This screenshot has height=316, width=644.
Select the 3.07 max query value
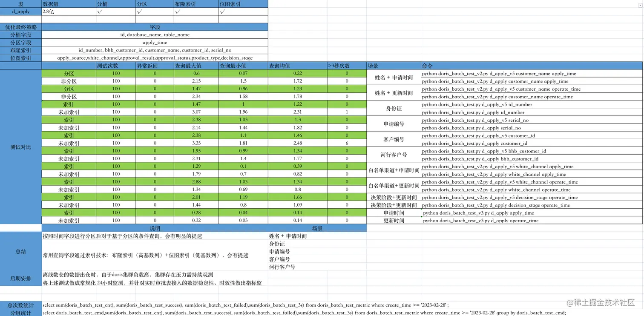196,112
